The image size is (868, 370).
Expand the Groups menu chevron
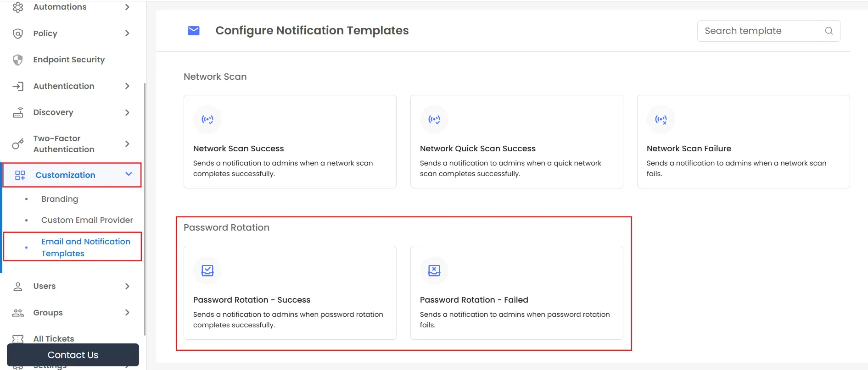127,313
